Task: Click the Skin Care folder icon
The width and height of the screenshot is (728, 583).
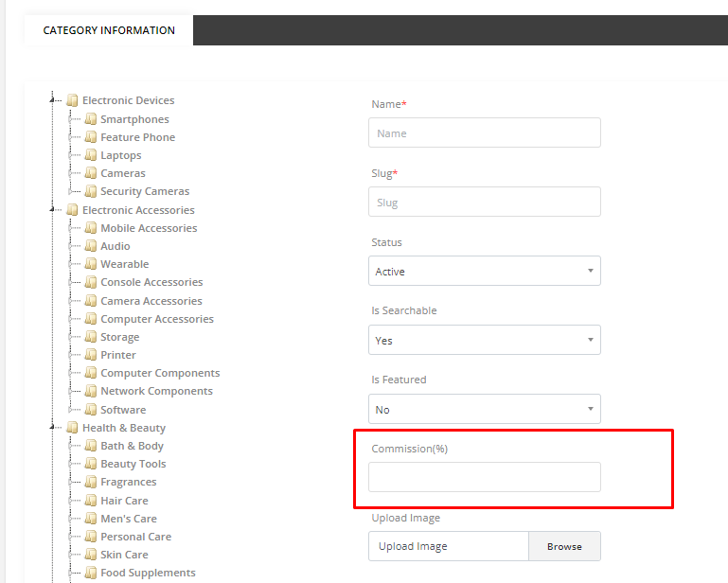Action: pyautogui.click(x=91, y=555)
